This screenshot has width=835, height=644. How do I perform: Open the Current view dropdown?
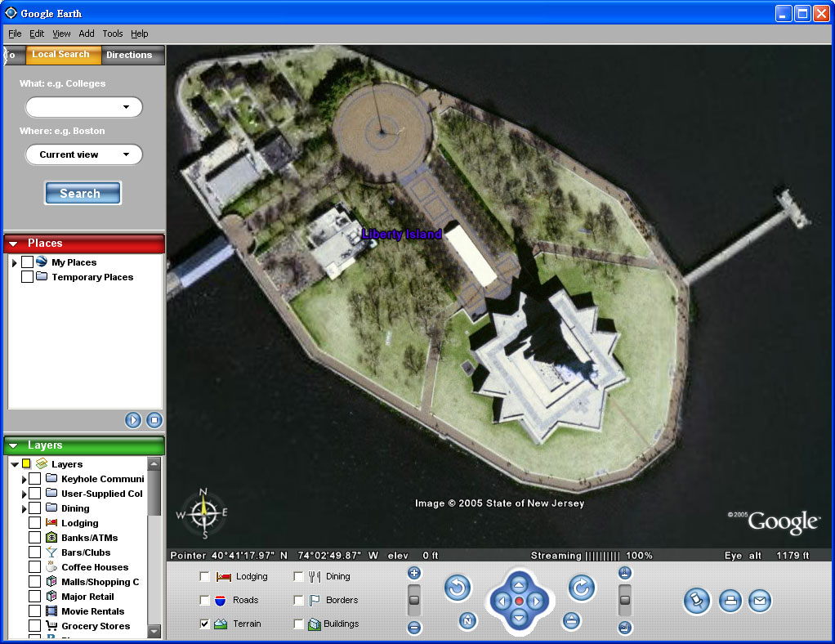(x=126, y=154)
